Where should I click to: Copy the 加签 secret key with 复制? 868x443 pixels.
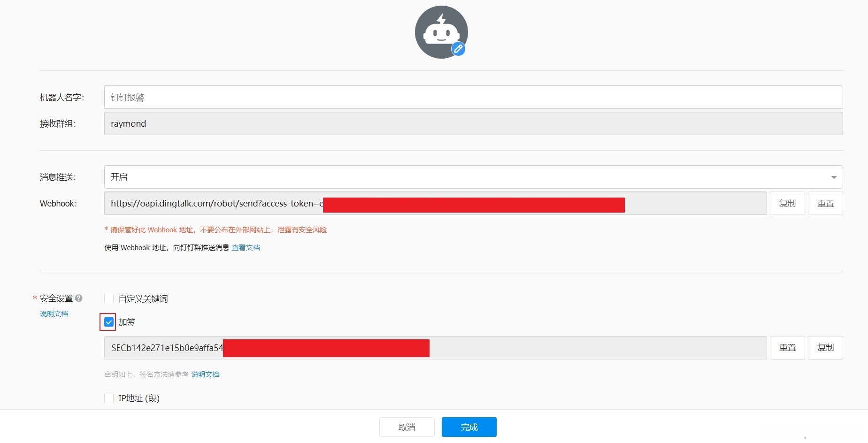point(825,348)
